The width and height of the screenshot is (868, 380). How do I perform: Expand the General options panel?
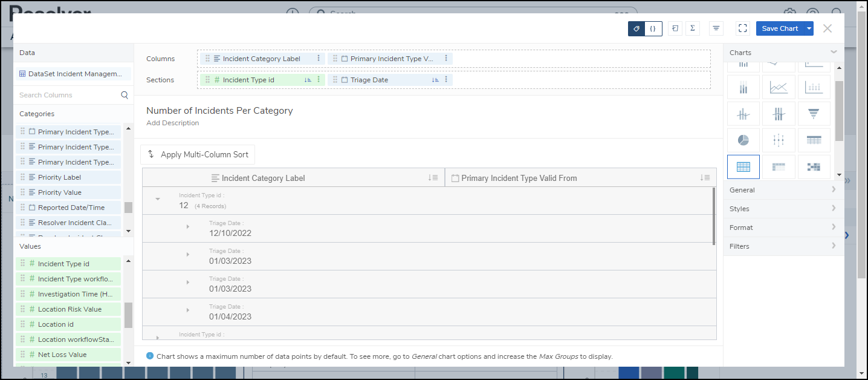coord(783,190)
